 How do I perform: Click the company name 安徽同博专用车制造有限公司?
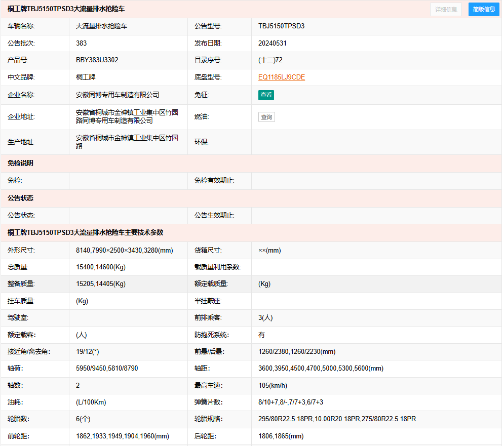point(118,95)
